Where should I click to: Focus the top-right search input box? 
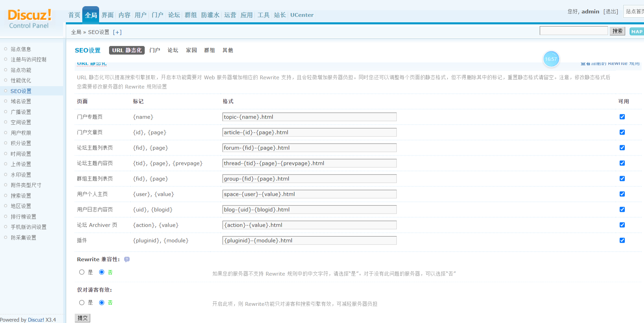(x=573, y=31)
